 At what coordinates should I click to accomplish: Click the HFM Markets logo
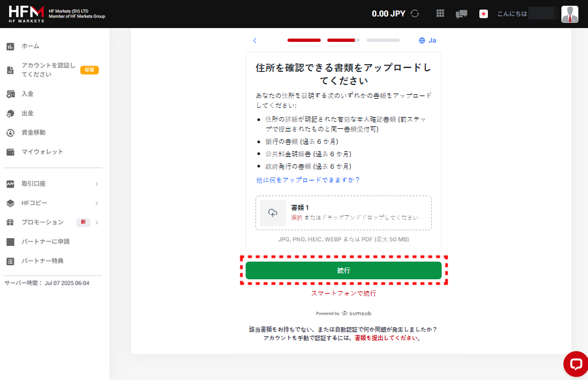click(26, 14)
